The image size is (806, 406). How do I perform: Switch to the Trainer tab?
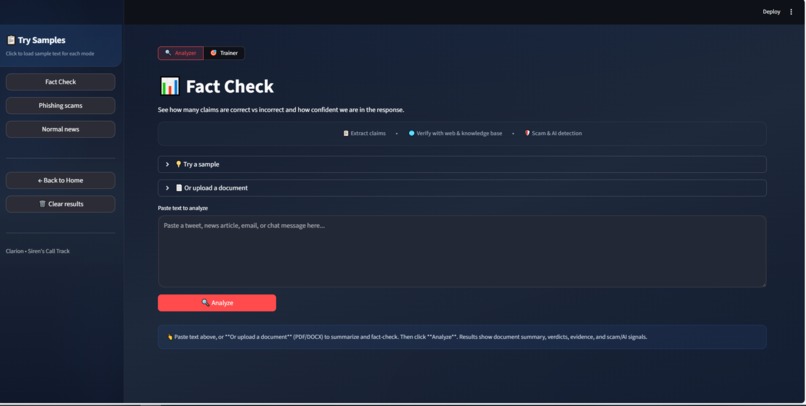(224, 53)
